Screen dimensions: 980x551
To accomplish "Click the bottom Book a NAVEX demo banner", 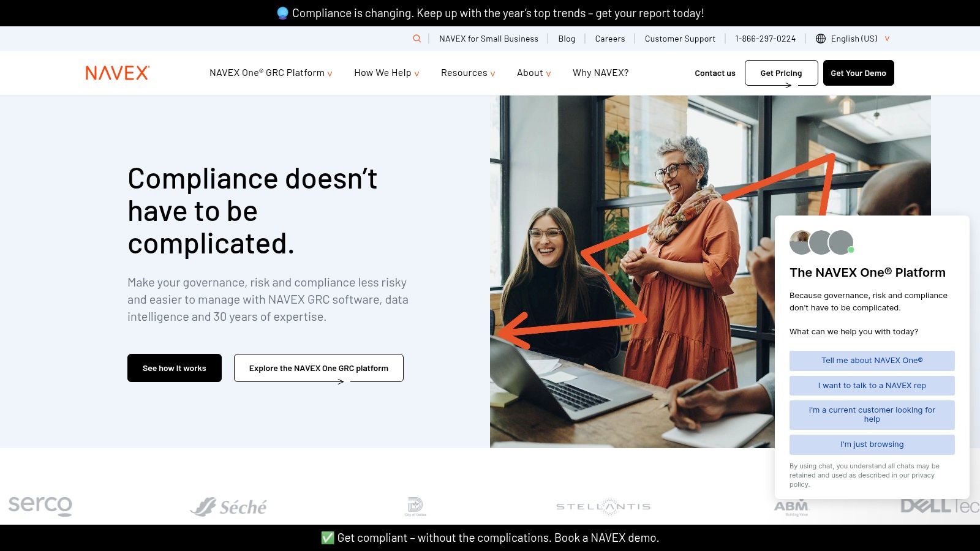I will 490,538.
